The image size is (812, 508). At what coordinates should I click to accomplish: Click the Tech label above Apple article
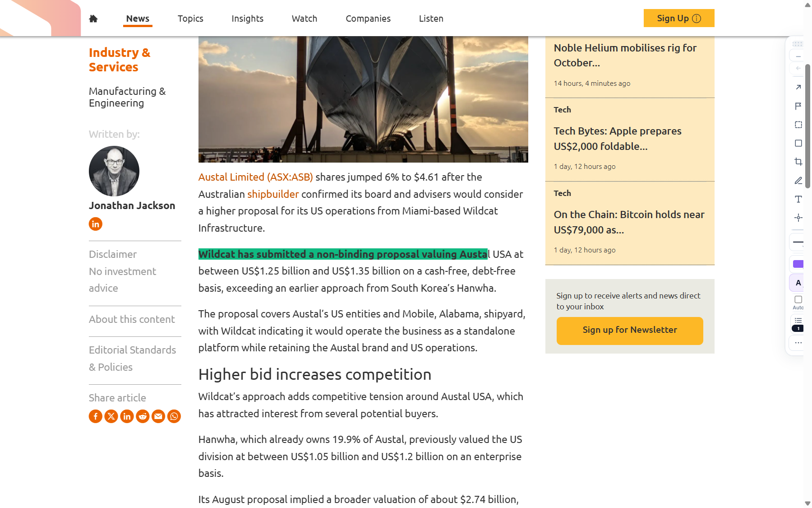(x=563, y=110)
